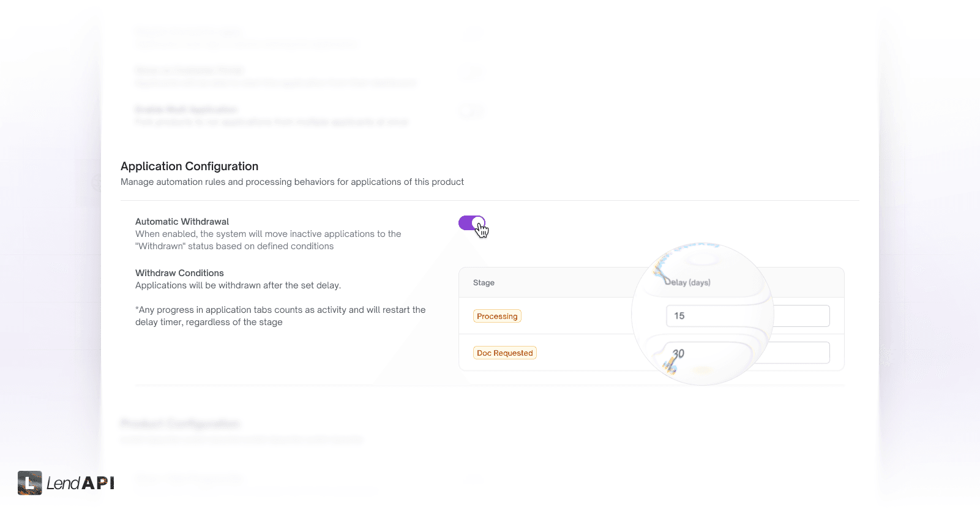Click the LendAPI wordmark text beside the logo
Viewport: 980px width, 510px height.
80,484
